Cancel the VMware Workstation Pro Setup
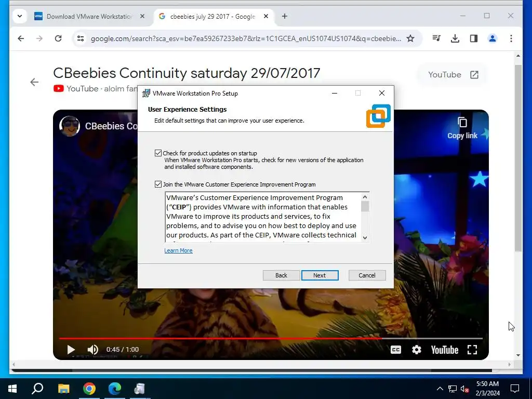The width and height of the screenshot is (532, 399). pyautogui.click(x=367, y=275)
